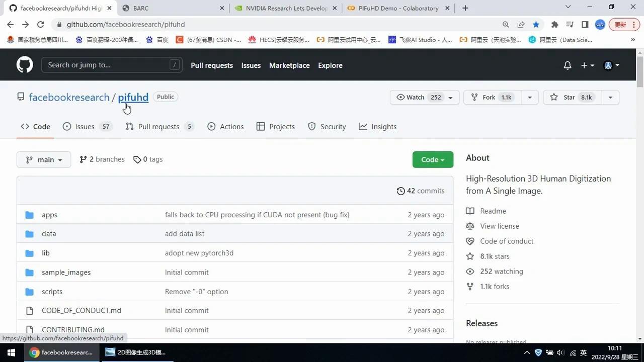Switch to the PIFuHD Demo Colaboratory tab
Image resolution: width=644 pixels, height=362 pixels.
pos(398,8)
